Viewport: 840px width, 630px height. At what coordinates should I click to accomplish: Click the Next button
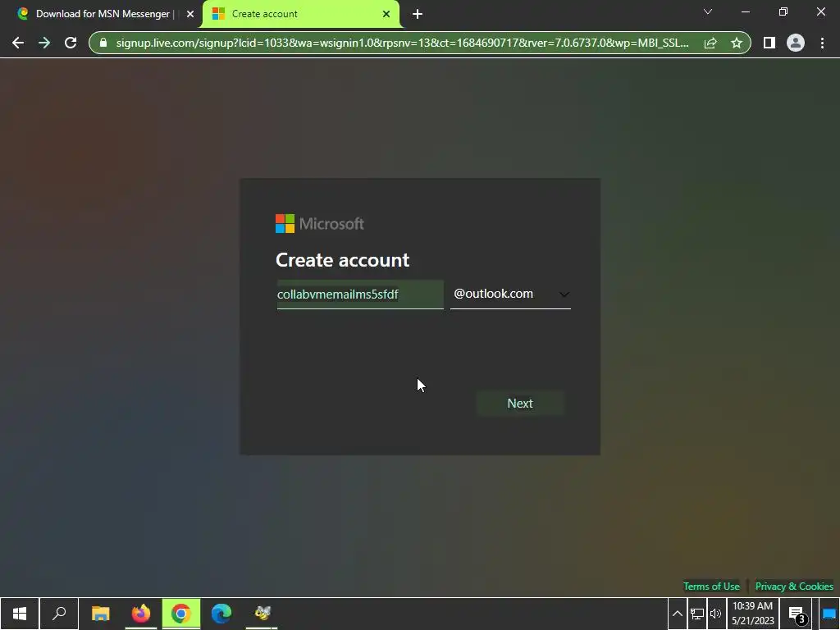pos(519,404)
